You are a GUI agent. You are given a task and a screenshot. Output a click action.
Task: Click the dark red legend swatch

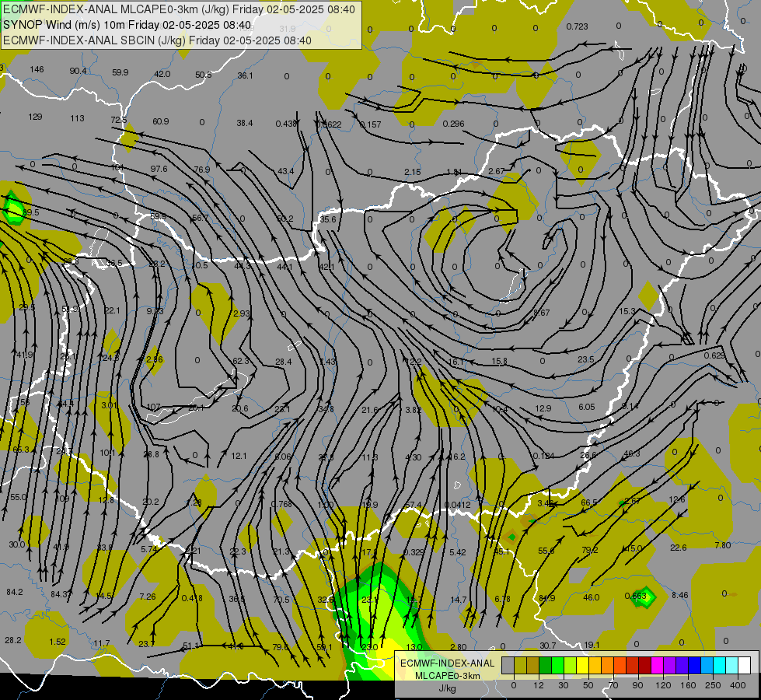645,665
